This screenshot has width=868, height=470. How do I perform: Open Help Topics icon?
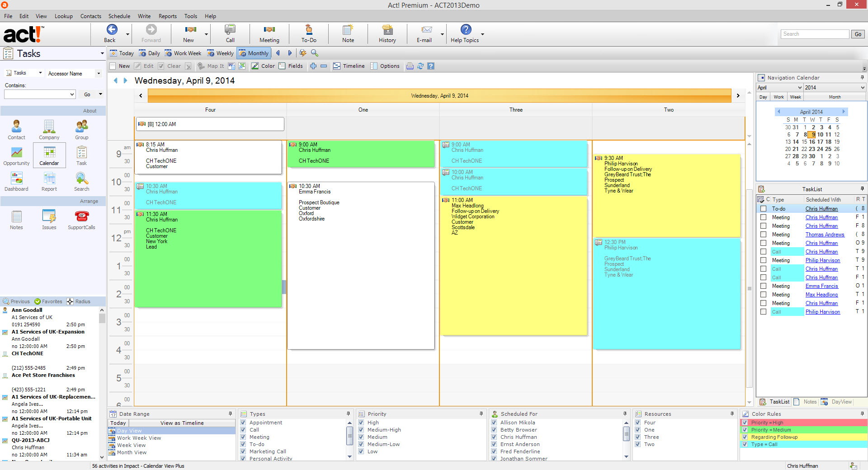pos(466,30)
